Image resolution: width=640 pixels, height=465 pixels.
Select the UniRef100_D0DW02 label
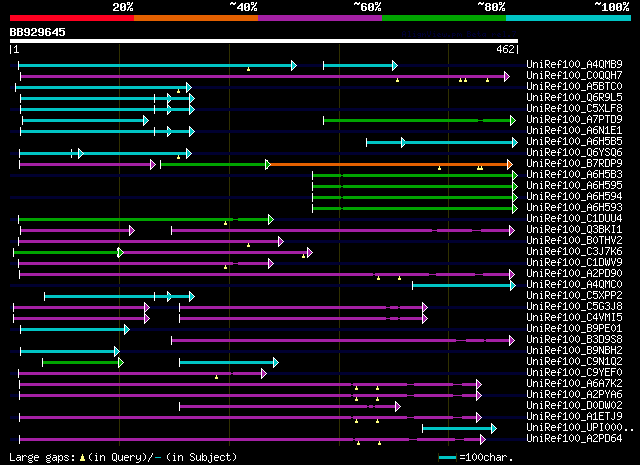(574, 406)
